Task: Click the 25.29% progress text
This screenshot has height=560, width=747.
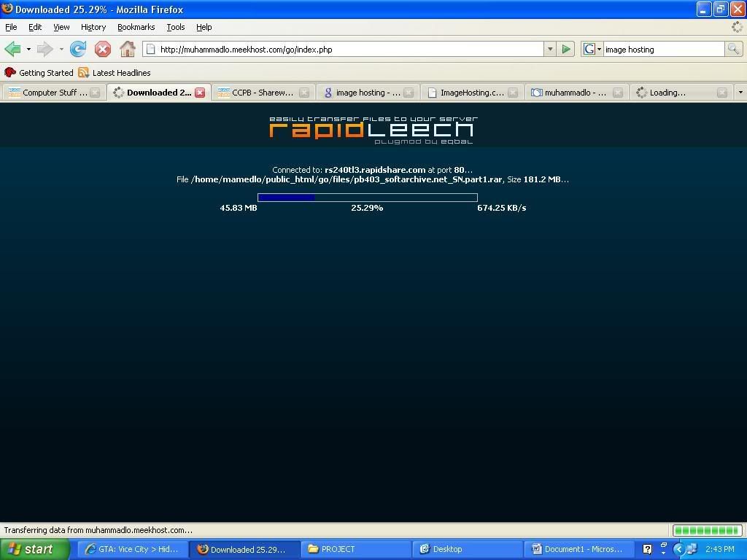Action: pos(367,208)
